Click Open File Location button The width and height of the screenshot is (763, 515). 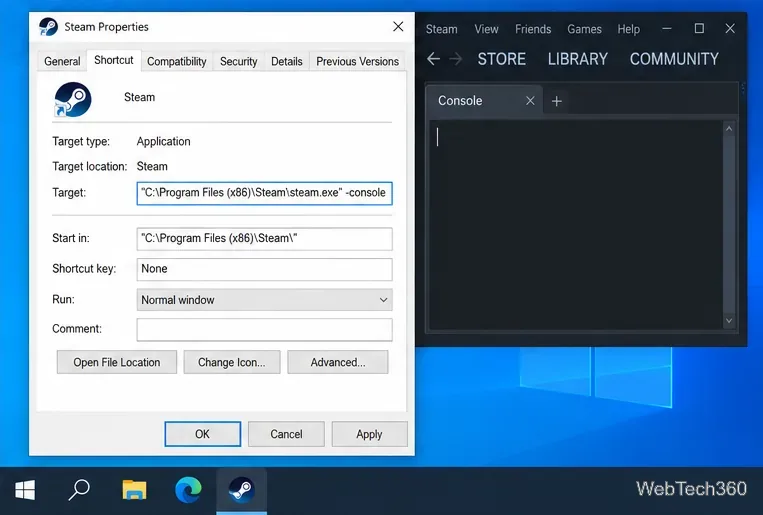click(117, 362)
